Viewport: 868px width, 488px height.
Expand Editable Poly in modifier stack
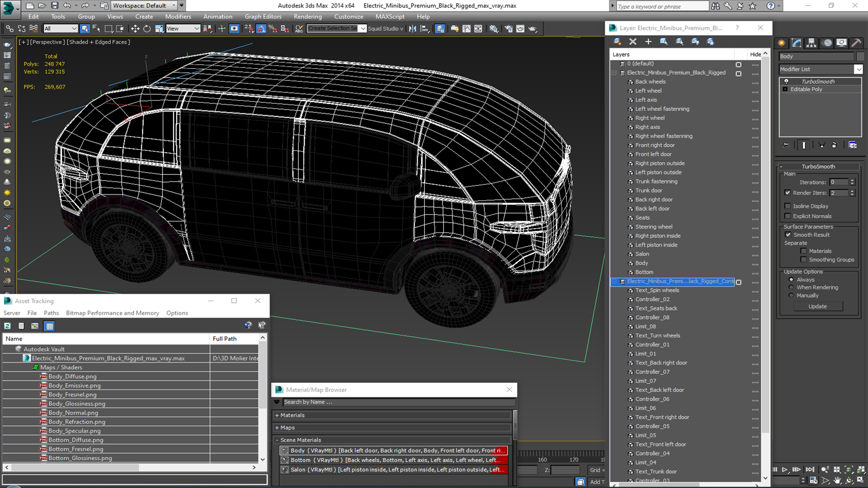click(x=785, y=89)
